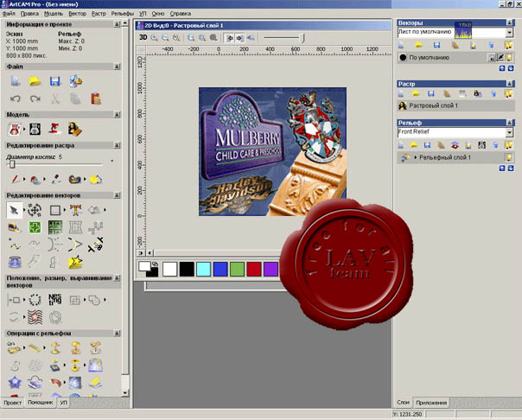Collapse the Model panel header

coord(117,114)
